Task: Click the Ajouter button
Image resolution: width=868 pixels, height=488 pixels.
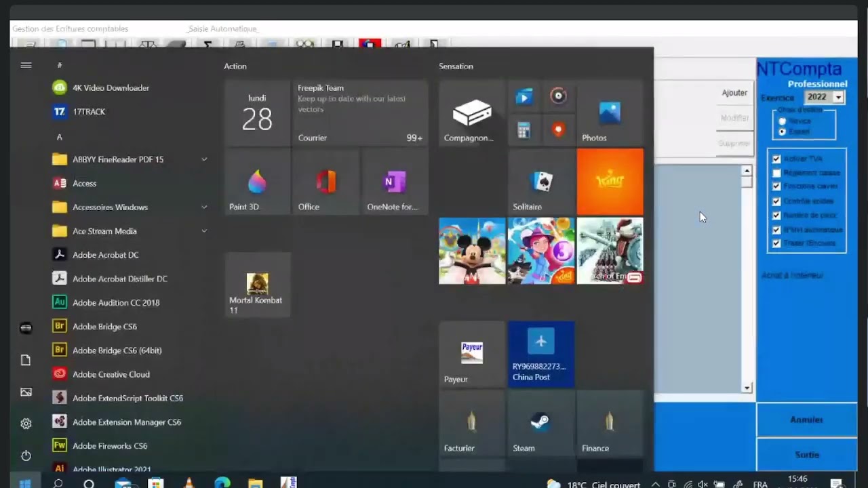Action: point(734,93)
